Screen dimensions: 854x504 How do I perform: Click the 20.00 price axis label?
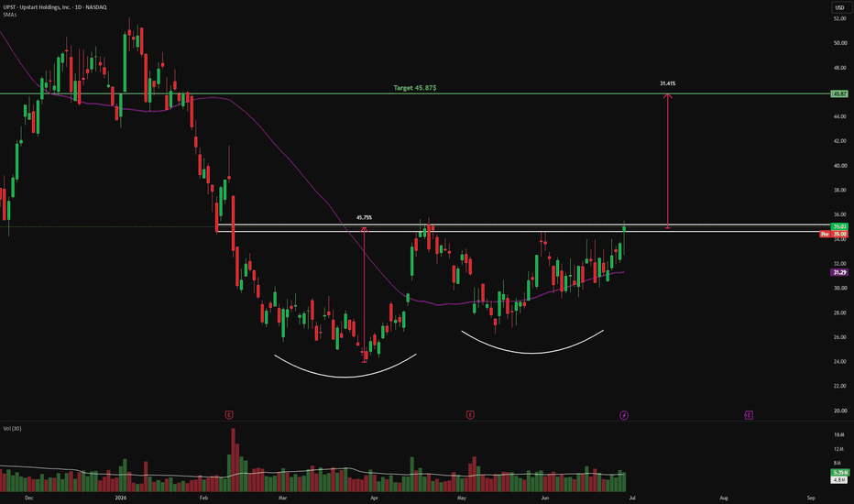coord(840,411)
